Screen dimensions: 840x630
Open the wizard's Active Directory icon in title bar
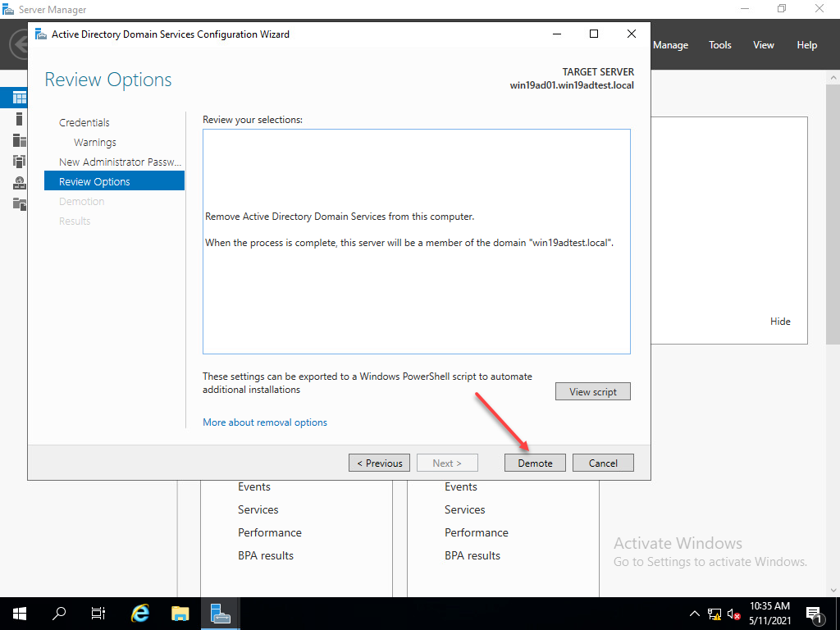[39, 34]
